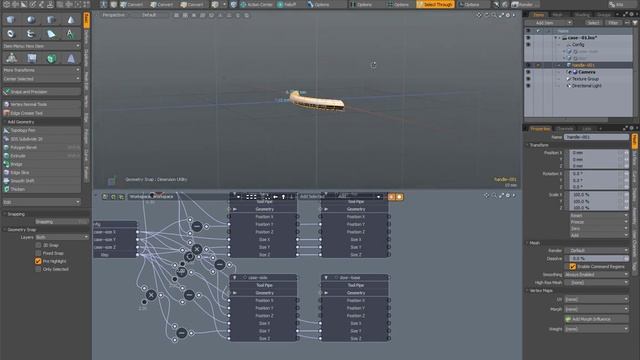Click the green cube transform tool icon

click(x=51, y=59)
